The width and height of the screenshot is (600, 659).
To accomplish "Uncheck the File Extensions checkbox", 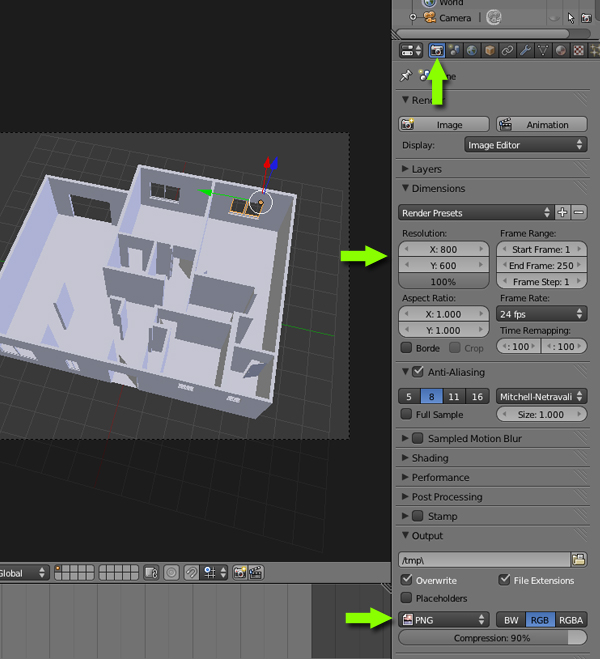I will (x=504, y=580).
